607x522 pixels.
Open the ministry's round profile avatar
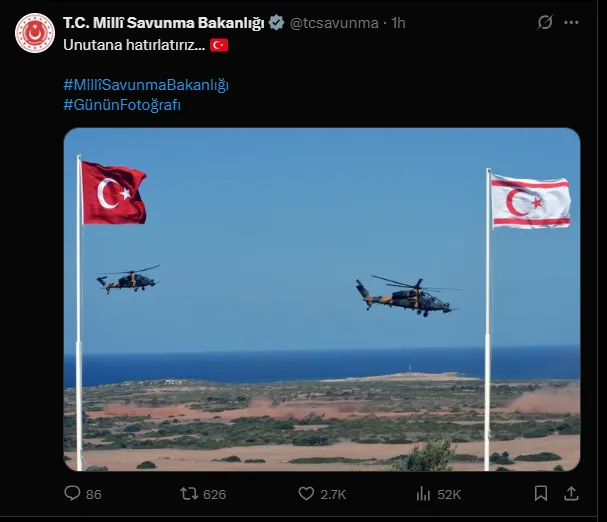click(x=35, y=33)
